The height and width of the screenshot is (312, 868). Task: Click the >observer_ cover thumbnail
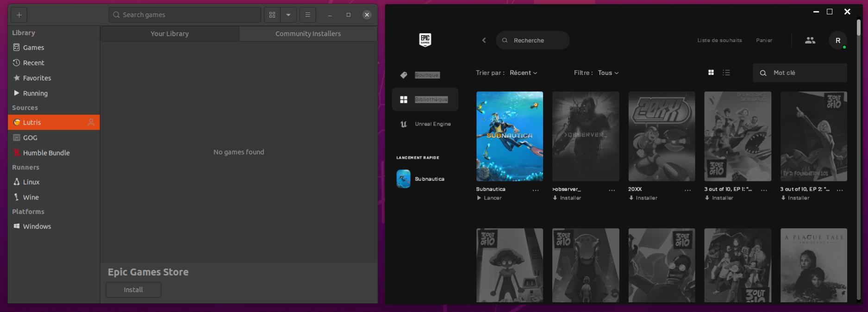(586, 136)
